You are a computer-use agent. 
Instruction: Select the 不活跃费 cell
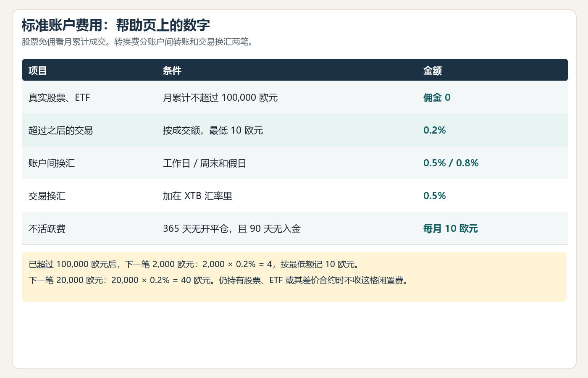pyautogui.click(x=47, y=228)
